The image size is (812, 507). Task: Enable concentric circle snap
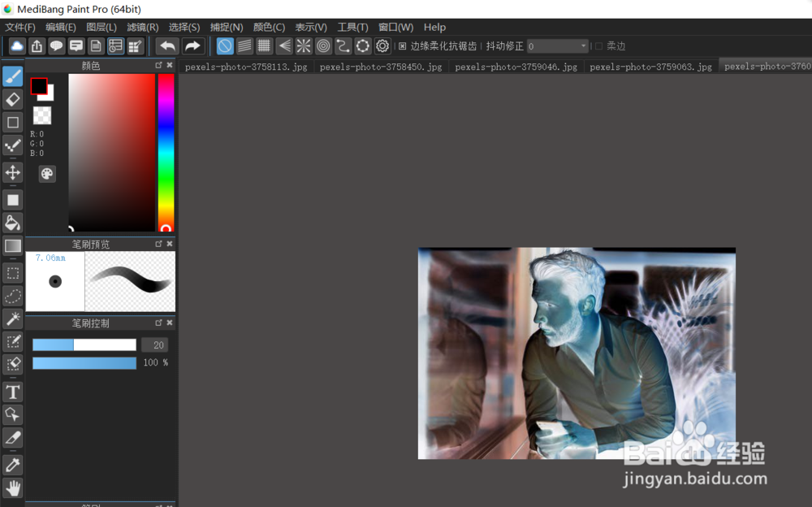[323, 46]
